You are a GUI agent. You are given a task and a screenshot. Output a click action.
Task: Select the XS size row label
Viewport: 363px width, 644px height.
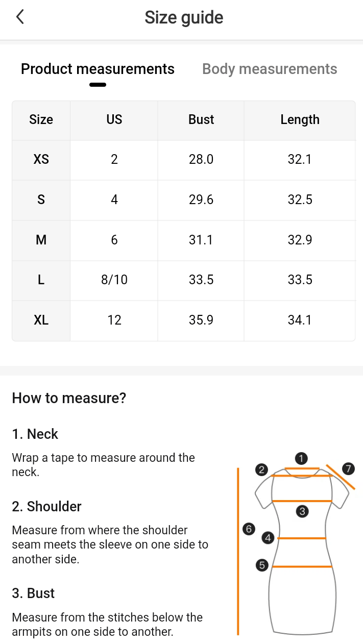pyautogui.click(x=41, y=160)
